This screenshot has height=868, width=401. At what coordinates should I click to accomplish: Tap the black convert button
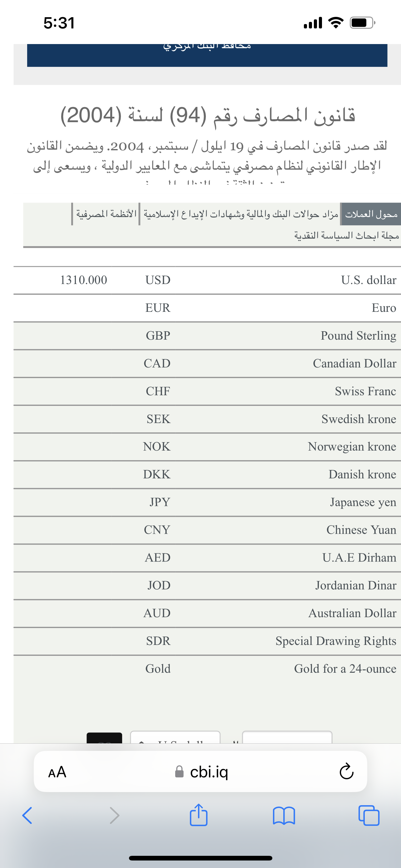point(104,738)
